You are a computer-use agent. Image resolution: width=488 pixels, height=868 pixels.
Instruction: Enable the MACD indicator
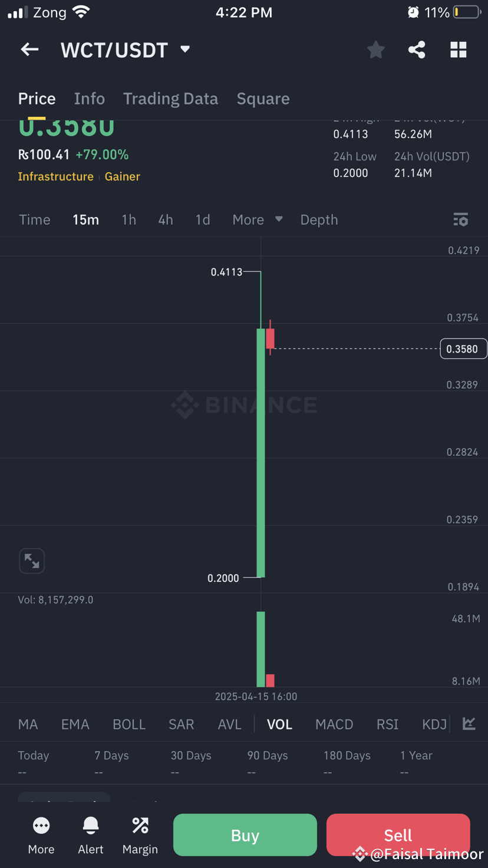(x=334, y=724)
